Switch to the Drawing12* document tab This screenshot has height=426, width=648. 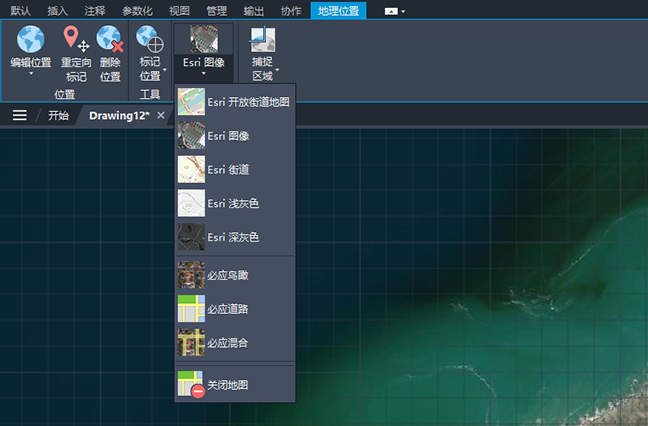[119, 115]
